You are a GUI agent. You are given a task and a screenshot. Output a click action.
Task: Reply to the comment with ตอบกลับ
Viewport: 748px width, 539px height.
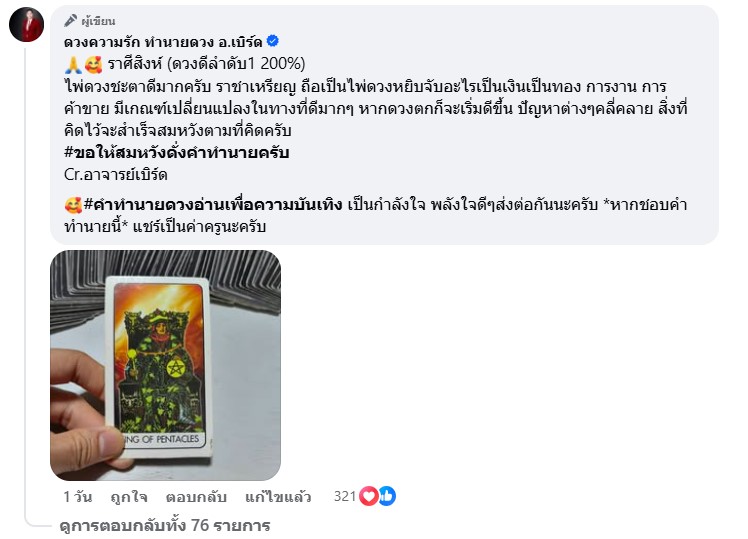pos(196,497)
